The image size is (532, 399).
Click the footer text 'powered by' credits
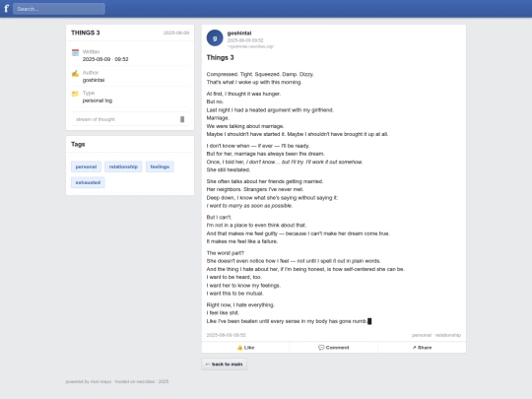tap(89, 381)
